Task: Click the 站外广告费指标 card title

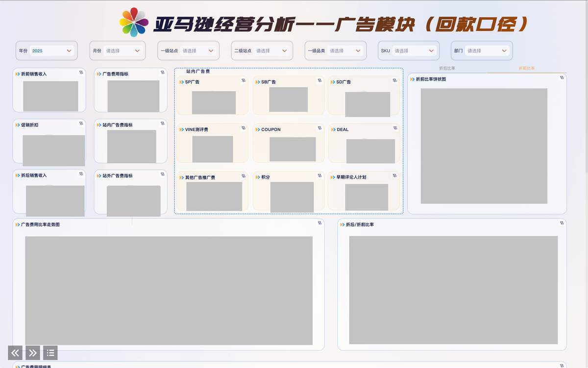Action: point(118,175)
